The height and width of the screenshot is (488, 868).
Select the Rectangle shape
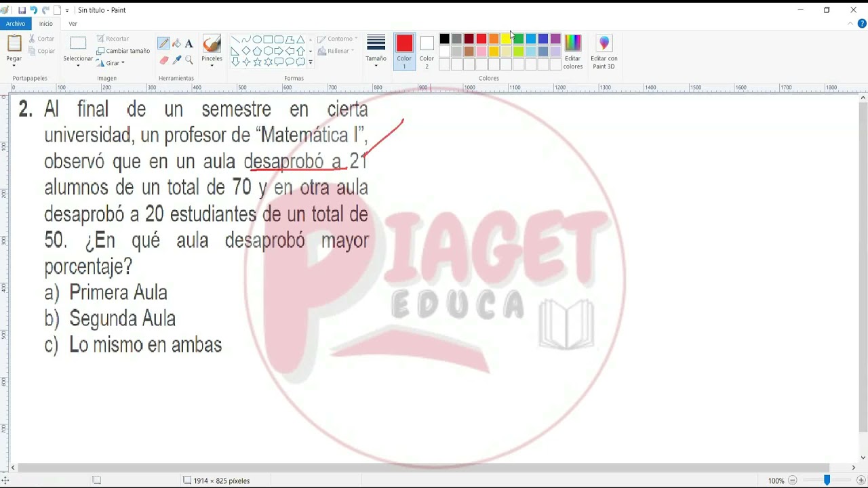click(268, 39)
